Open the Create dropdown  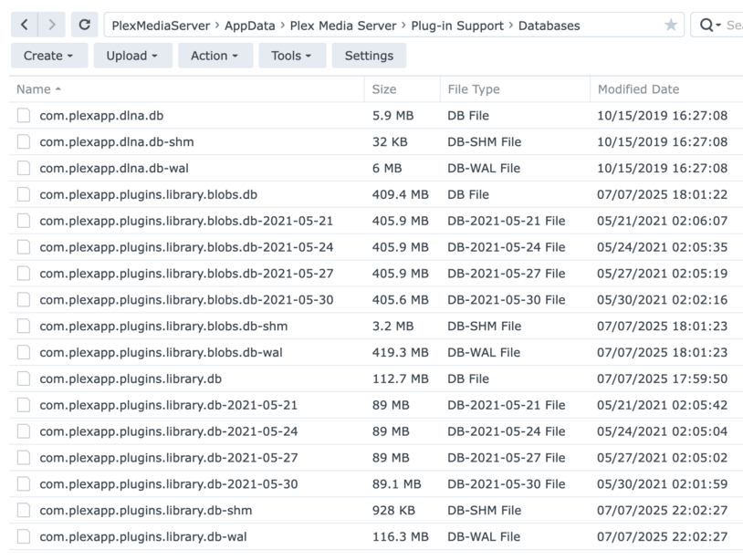(x=49, y=56)
